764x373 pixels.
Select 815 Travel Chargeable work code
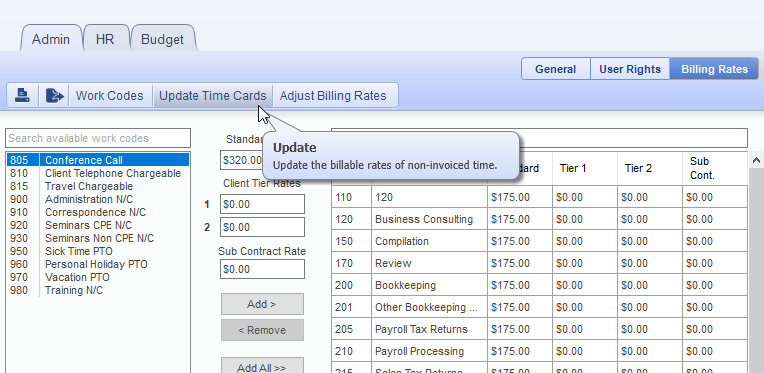pos(98,186)
